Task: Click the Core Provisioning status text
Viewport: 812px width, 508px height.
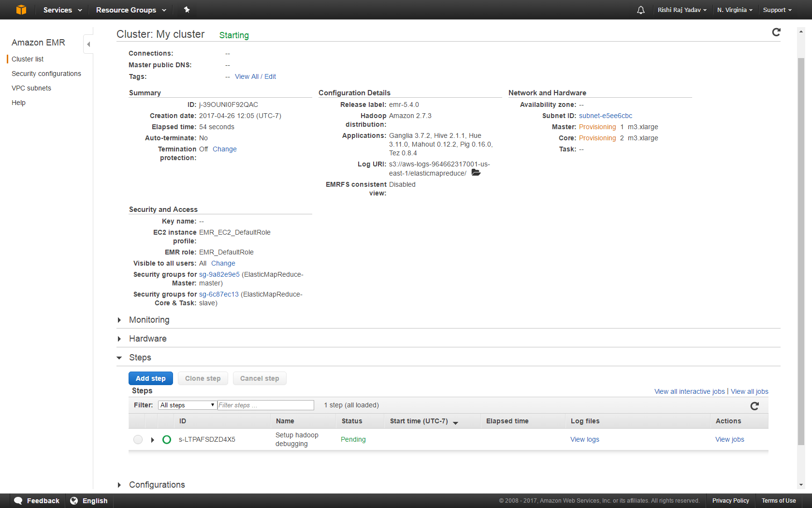Action: [x=597, y=138]
